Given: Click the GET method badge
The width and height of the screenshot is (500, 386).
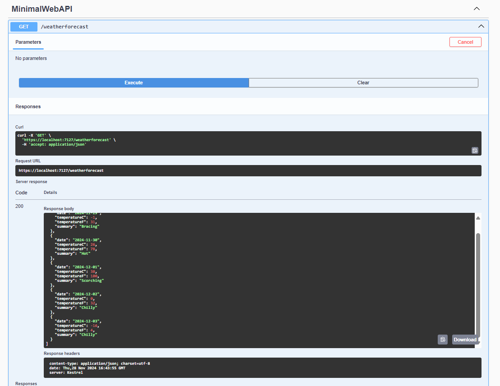Looking at the screenshot, I should pyautogui.click(x=24, y=27).
